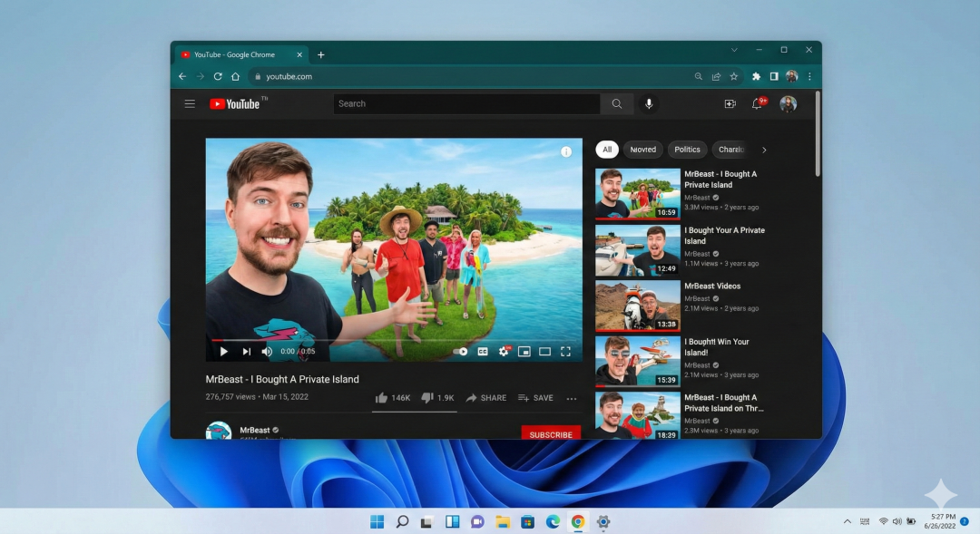This screenshot has height=534, width=980.
Task: Share the video
Action: coord(486,398)
